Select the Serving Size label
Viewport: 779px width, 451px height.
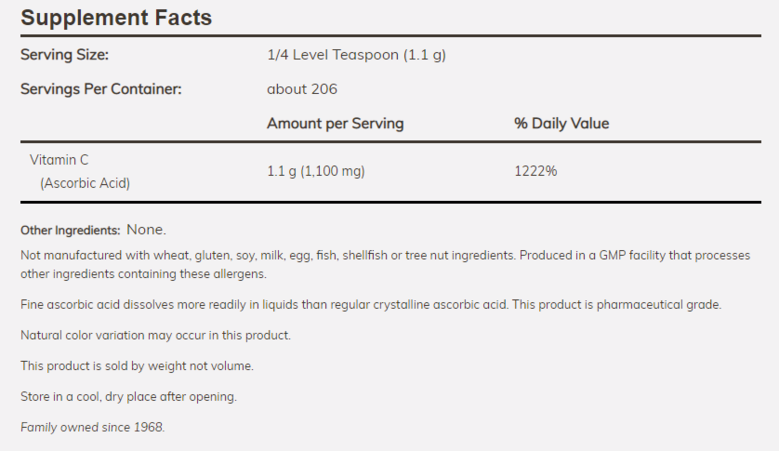tap(65, 55)
